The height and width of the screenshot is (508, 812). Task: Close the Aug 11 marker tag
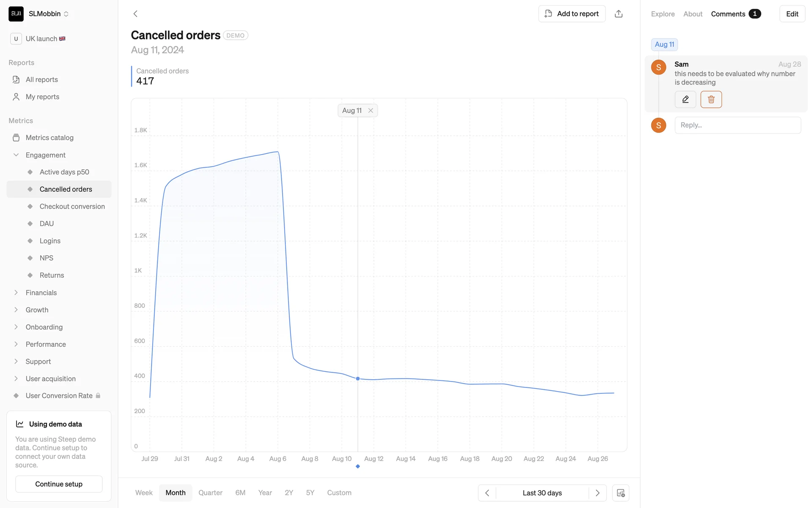[x=370, y=110]
